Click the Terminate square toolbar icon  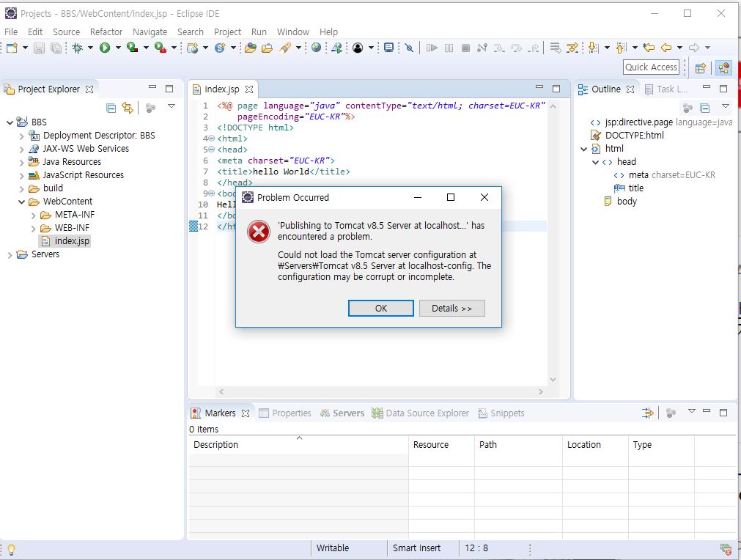[x=465, y=48]
